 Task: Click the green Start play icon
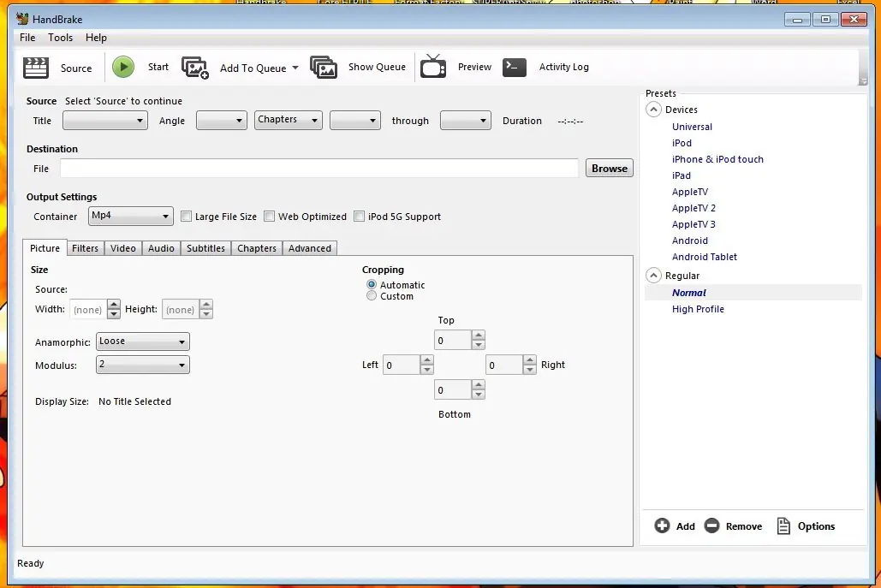[123, 67]
